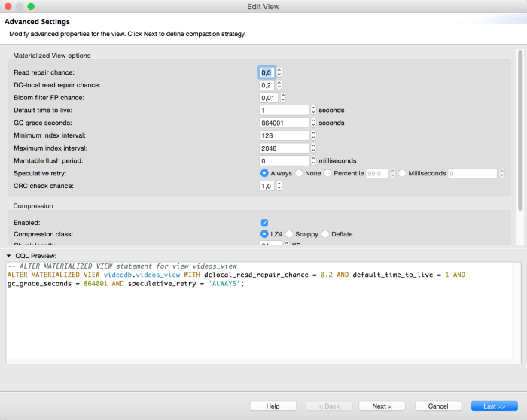Adjust the speculative retry Milliseconds stepper
Screen dimensions: 527x420
pyautogui.click(x=502, y=173)
